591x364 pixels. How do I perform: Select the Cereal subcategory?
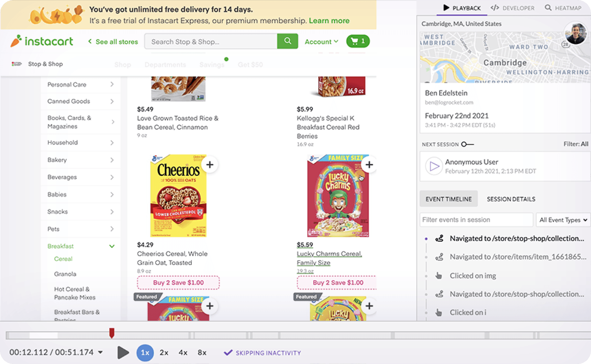click(x=63, y=259)
